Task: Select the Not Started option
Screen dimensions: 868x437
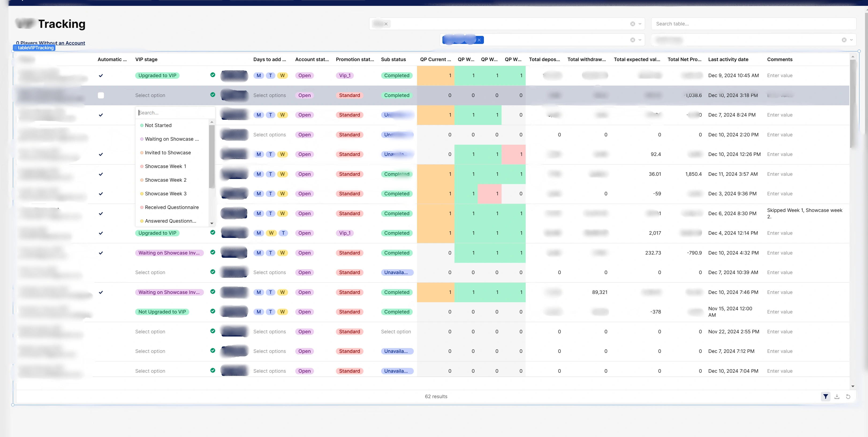Action: pyautogui.click(x=158, y=125)
